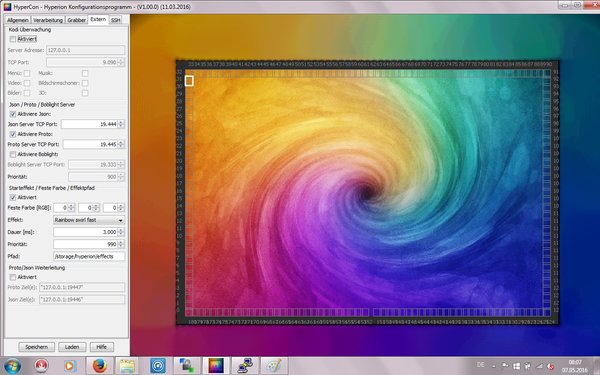Select the HyperCon rainbow square taskbar icon
Screen dimensions: 600x375
[x=216, y=366]
